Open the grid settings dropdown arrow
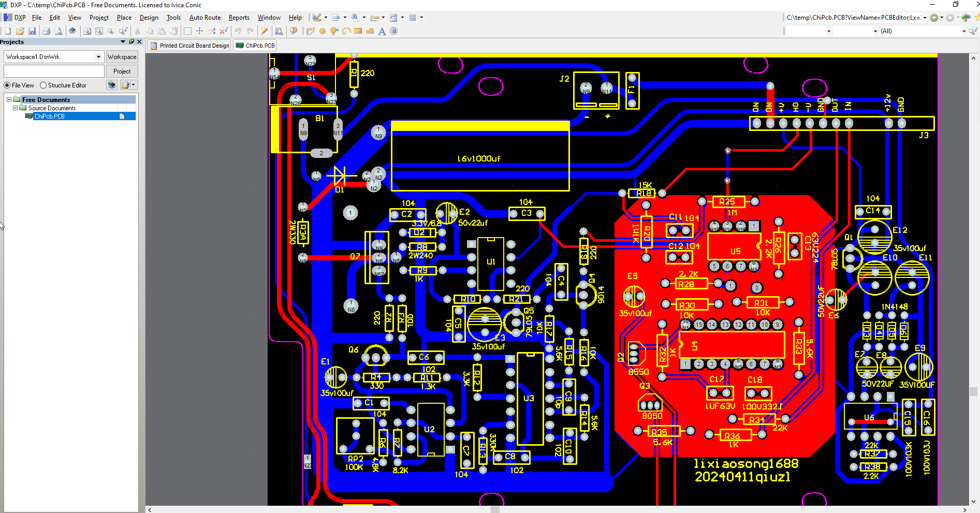980x513 pixels. coord(421,18)
